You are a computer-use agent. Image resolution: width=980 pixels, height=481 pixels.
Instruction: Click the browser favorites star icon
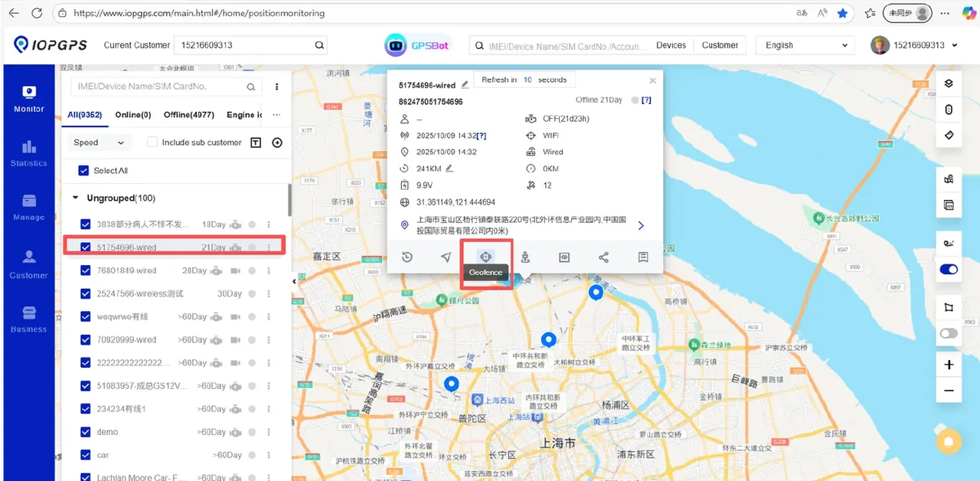coord(843,13)
